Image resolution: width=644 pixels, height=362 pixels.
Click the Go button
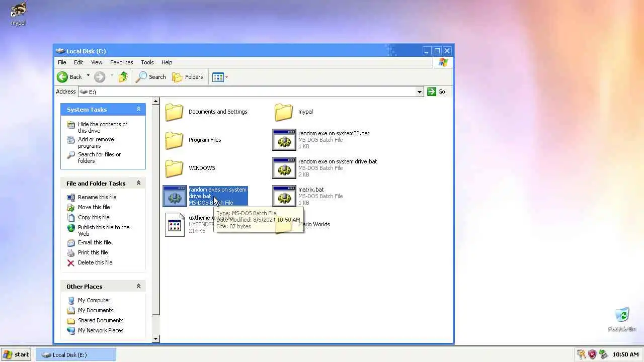(x=436, y=92)
